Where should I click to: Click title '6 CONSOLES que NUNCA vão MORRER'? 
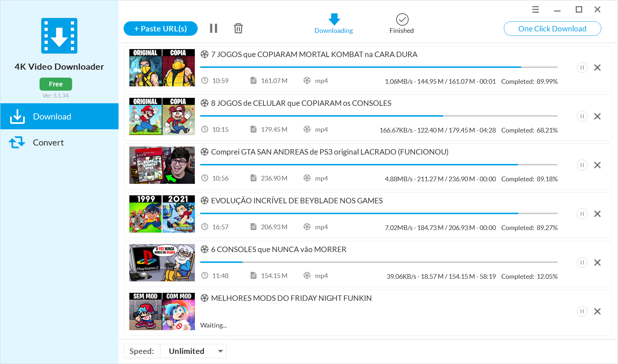click(x=279, y=250)
